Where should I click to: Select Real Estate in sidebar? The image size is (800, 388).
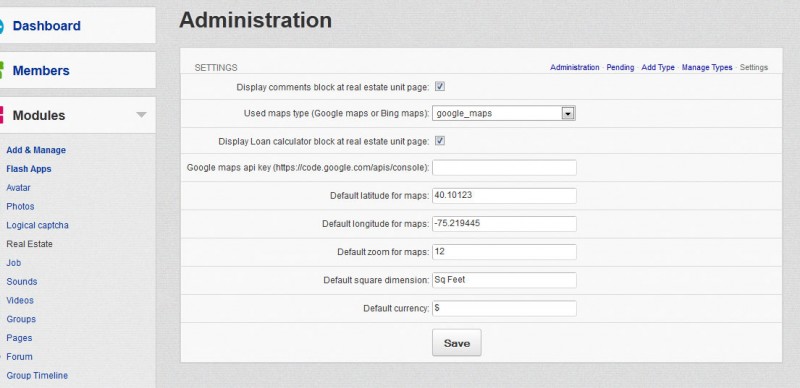click(30, 244)
